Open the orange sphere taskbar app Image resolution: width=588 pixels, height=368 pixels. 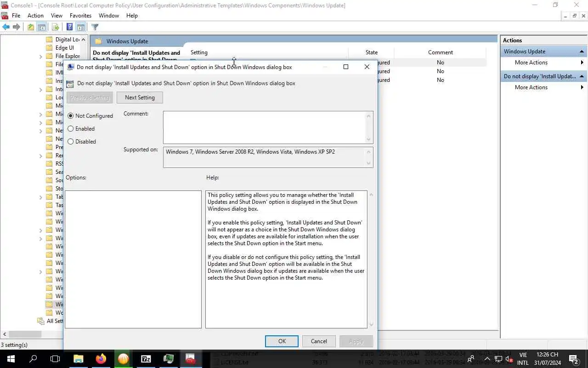click(x=123, y=359)
